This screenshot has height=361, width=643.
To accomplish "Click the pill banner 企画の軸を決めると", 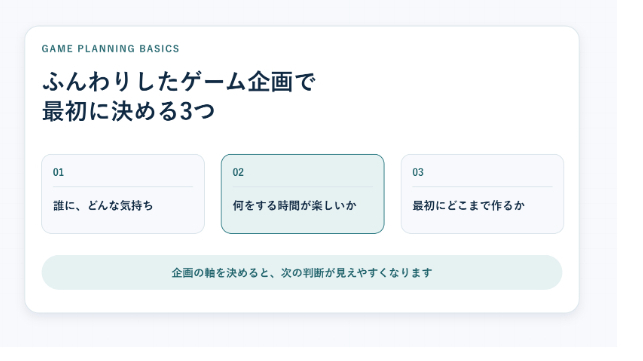I will pos(302,272).
